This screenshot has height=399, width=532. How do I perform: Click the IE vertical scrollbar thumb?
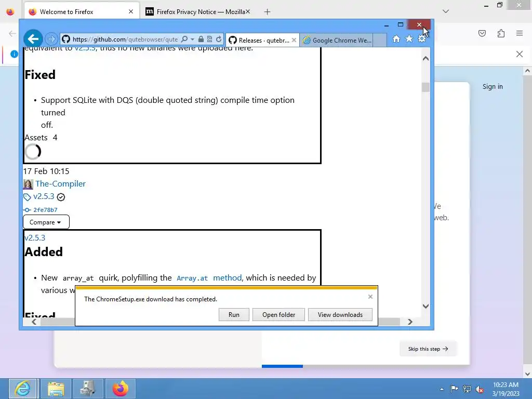(x=425, y=87)
